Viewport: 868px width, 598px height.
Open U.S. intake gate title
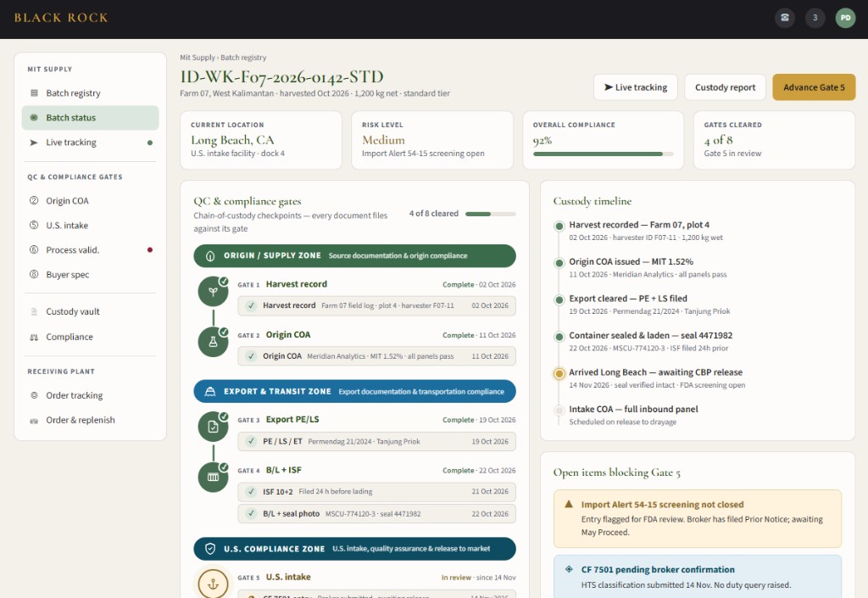coord(288,577)
